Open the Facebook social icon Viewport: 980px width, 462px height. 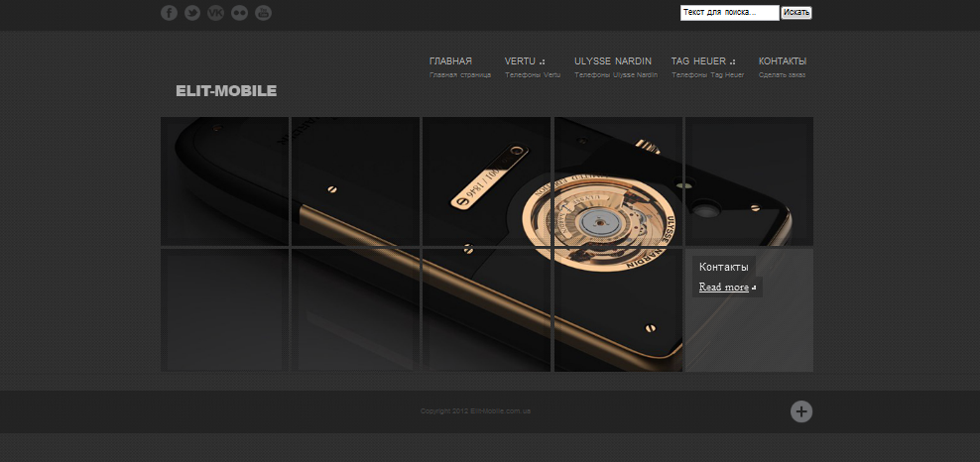tap(169, 13)
